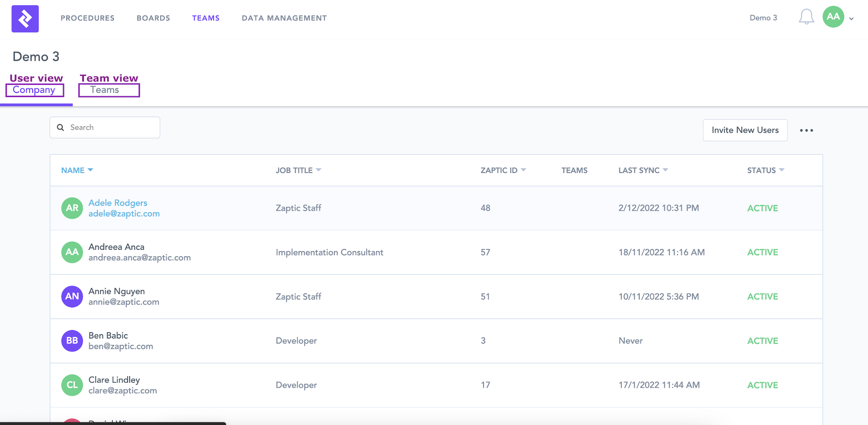Click the Invite New Users button
The width and height of the screenshot is (868, 425).
745,130
